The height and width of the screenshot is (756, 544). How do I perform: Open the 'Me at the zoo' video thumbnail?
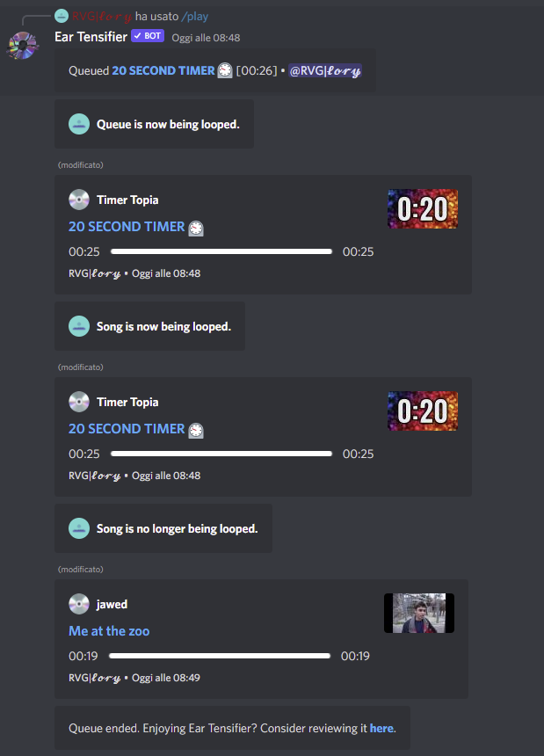tap(418, 613)
